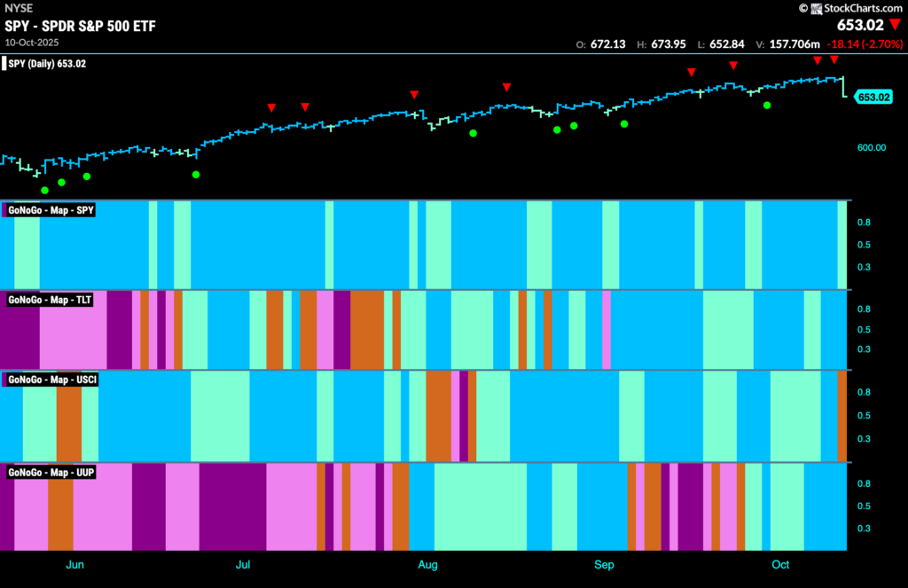Click the Aug month label on the time axis
908x588 pixels.
[428, 565]
